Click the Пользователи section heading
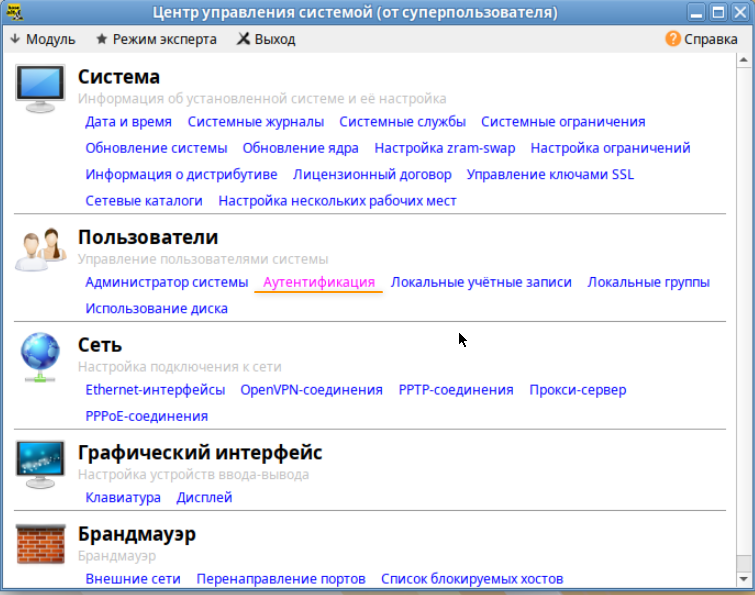Image resolution: width=755 pixels, height=595 pixels. pyautogui.click(x=148, y=237)
